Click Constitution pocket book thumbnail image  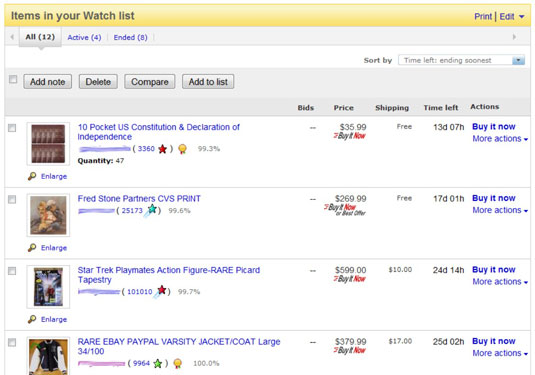tap(48, 144)
